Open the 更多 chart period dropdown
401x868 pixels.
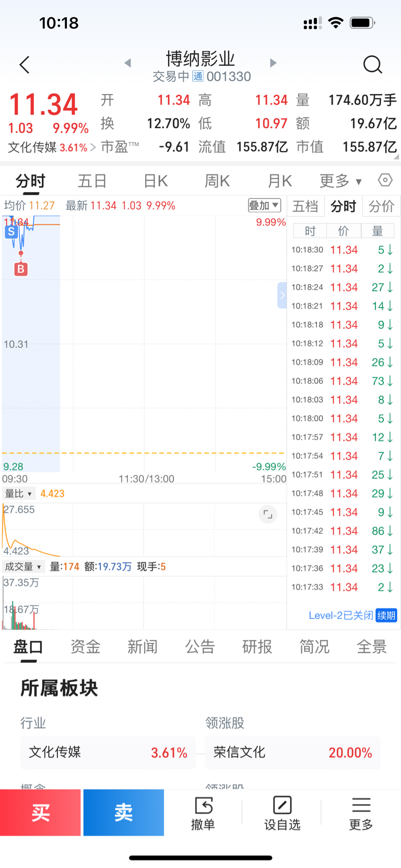click(x=340, y=181)
